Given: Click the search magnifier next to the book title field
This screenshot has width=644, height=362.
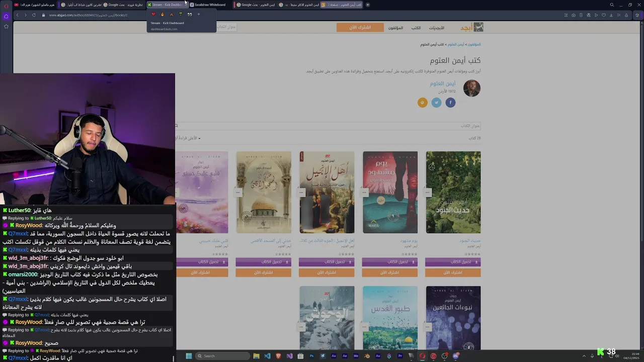Looking at the screenshot, I should point(177,126).
